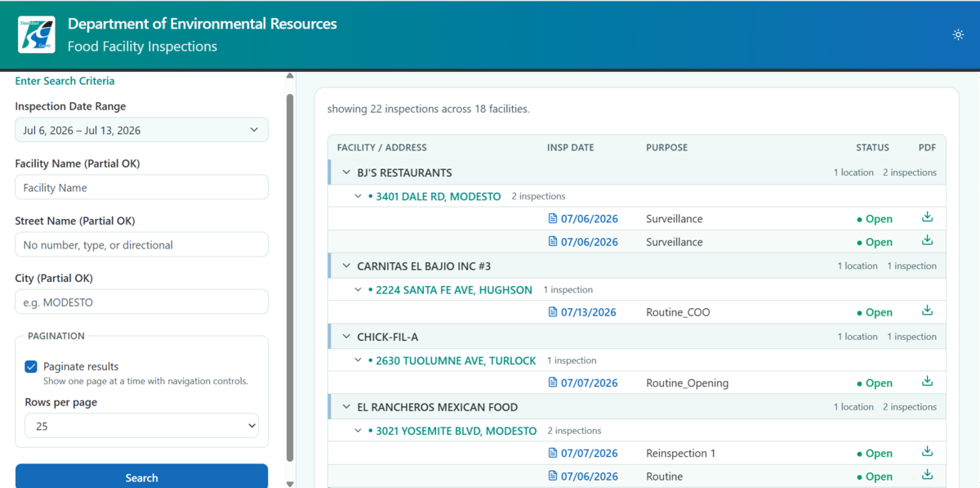Image resolution: width=980 pixels, height=488 pixels.
Task: Open the Rows per page dropdown
Action: coord(141,426)
